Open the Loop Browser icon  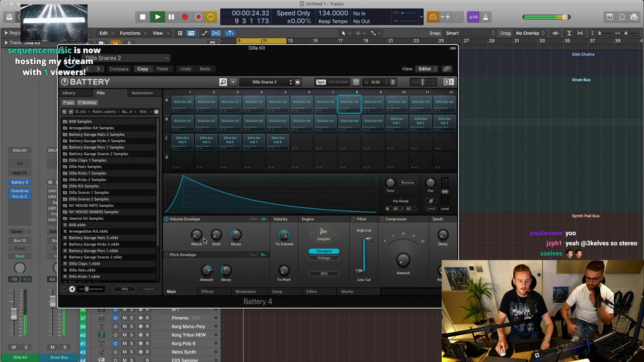coord(622,17)
